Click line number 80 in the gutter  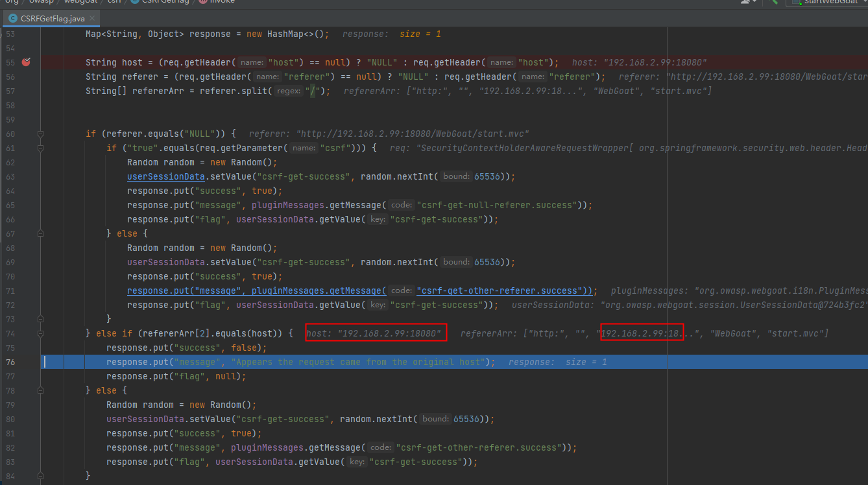pos(10,419)
